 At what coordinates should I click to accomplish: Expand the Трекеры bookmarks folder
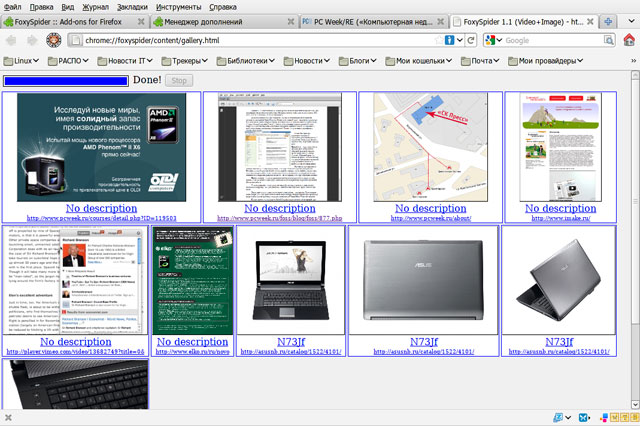point(181,61)
